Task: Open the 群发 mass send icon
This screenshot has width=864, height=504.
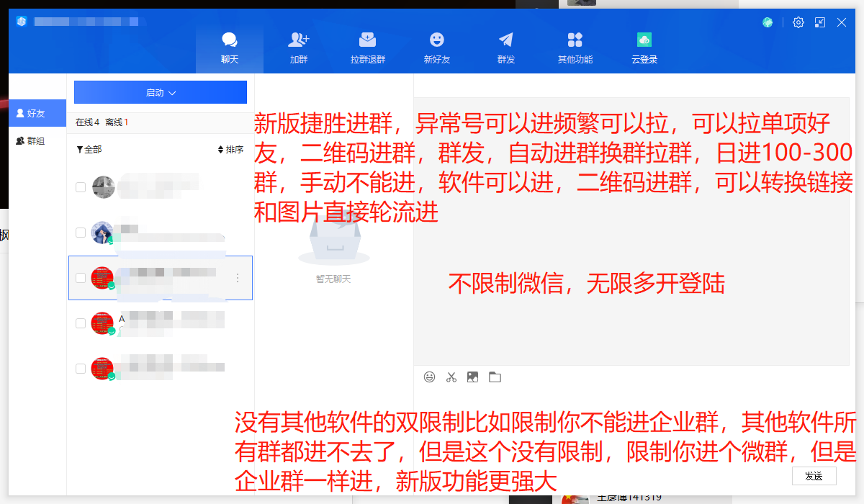Action: click(506, 48)
